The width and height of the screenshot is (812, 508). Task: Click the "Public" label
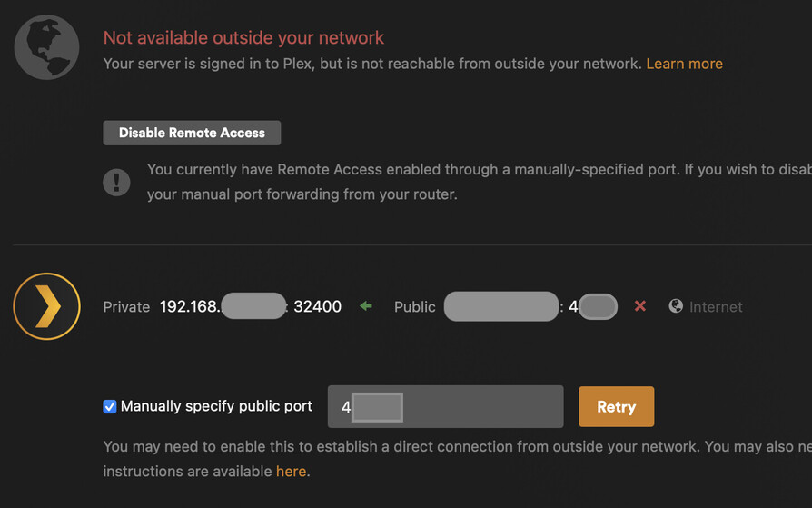(x=415, y=307)
